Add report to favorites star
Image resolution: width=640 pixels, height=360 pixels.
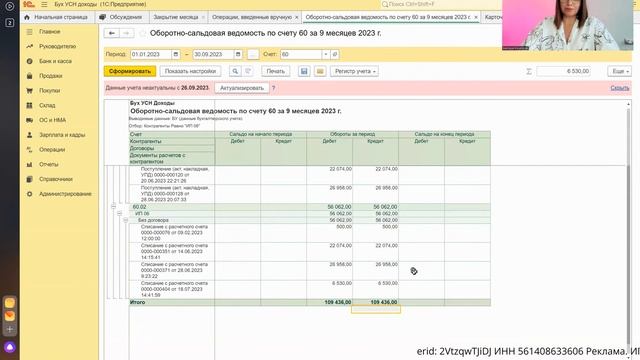tap(142, 33)
